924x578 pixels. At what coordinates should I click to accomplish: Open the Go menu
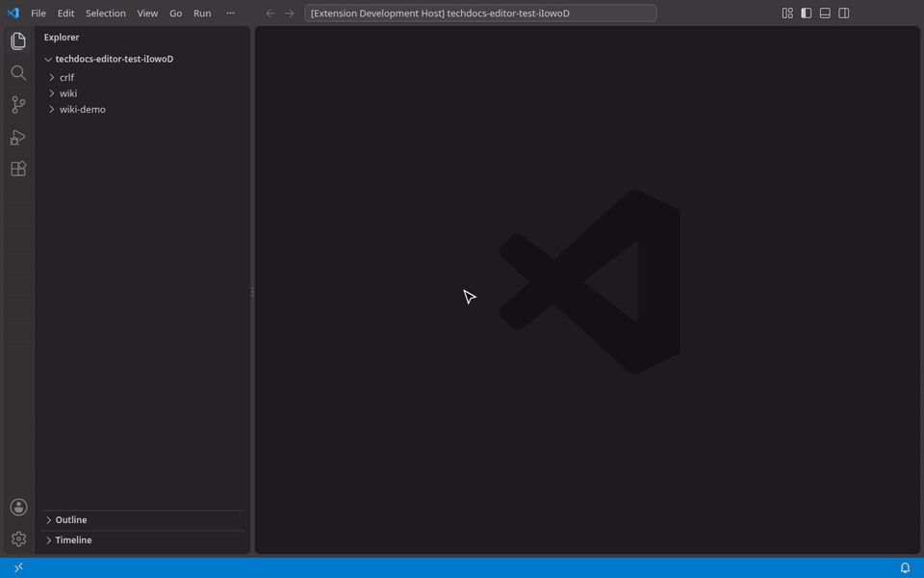(x=175, y=13)
